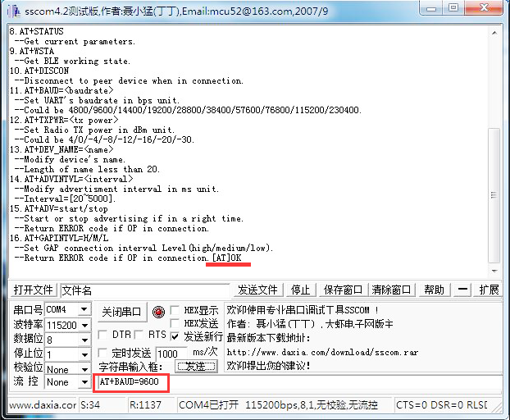
Task: Uncheck the 发送新行 checkbox
Action: tap(176, 336)
